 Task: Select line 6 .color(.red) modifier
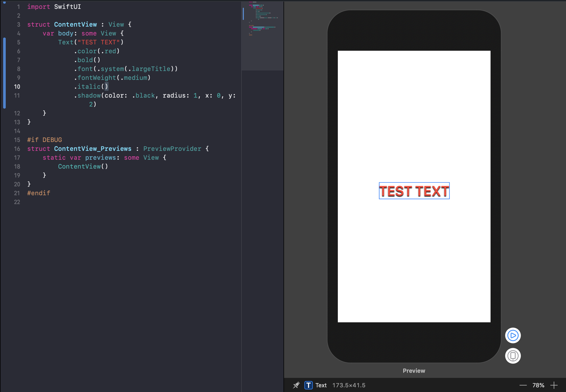tap(95, 51)
